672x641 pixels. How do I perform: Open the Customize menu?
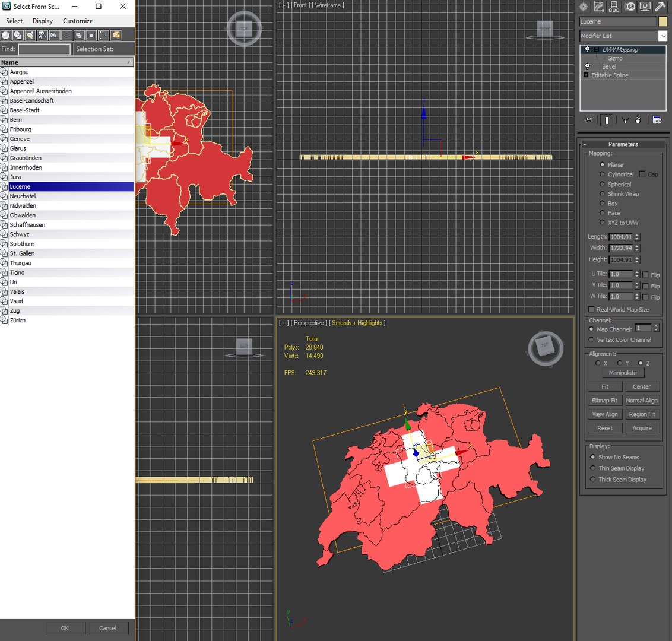[x=78, y=21]
